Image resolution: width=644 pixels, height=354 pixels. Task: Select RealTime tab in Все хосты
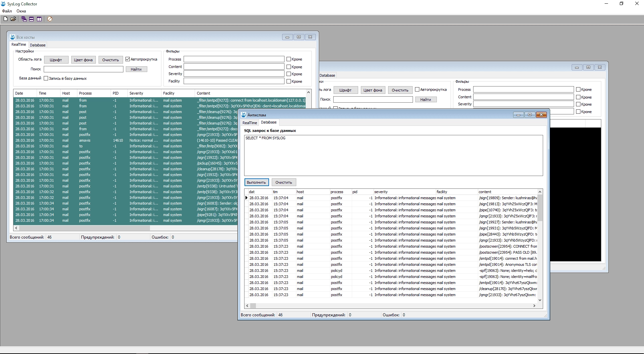click(x=19, y=44)
